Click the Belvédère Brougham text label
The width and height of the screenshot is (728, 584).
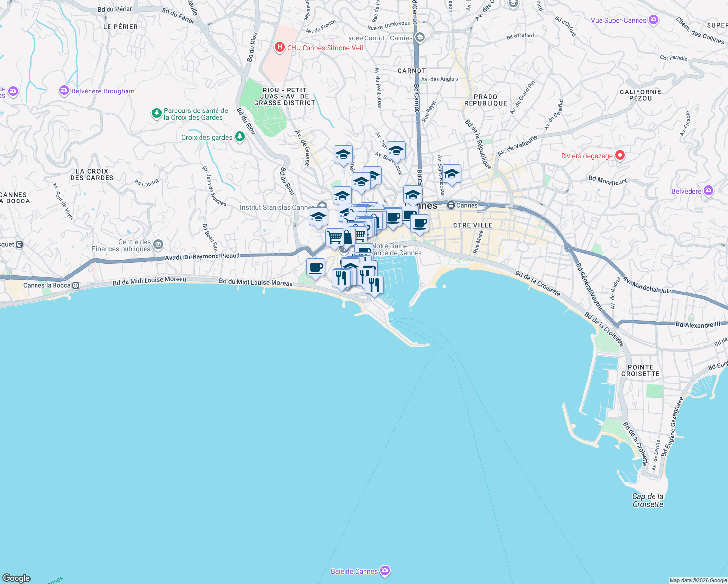(103, 91)
